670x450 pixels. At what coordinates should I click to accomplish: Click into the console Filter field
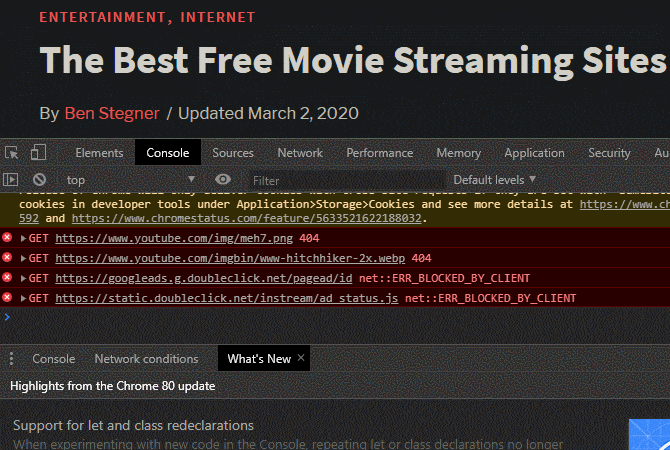(347, 180)
